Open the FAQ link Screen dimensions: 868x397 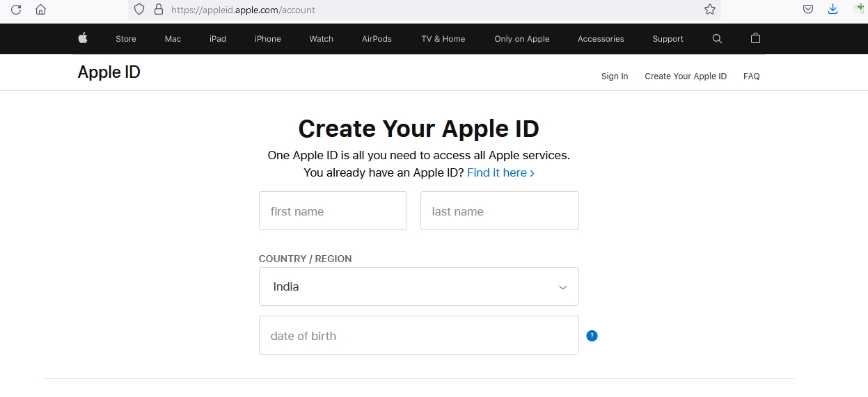coord(751,76)
